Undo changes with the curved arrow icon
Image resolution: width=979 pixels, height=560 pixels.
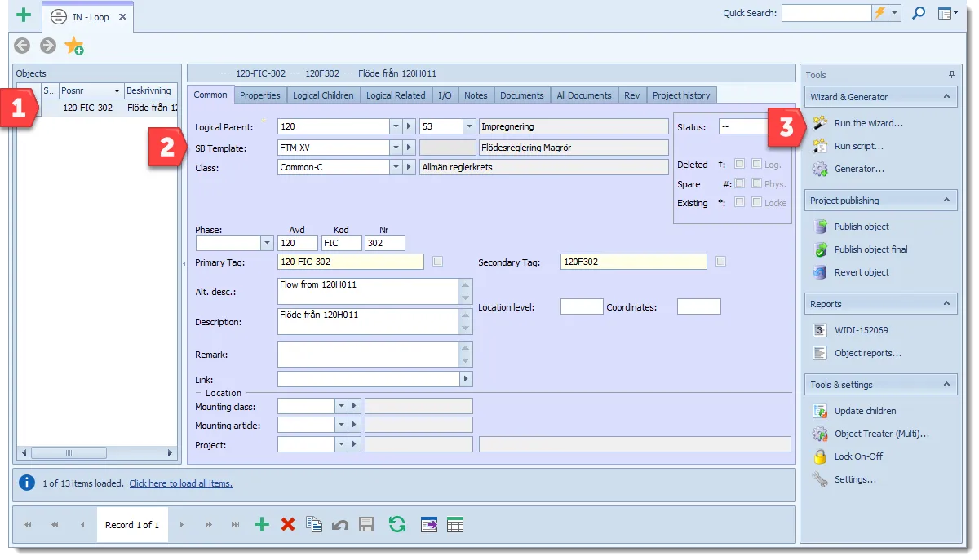point(340,525)
